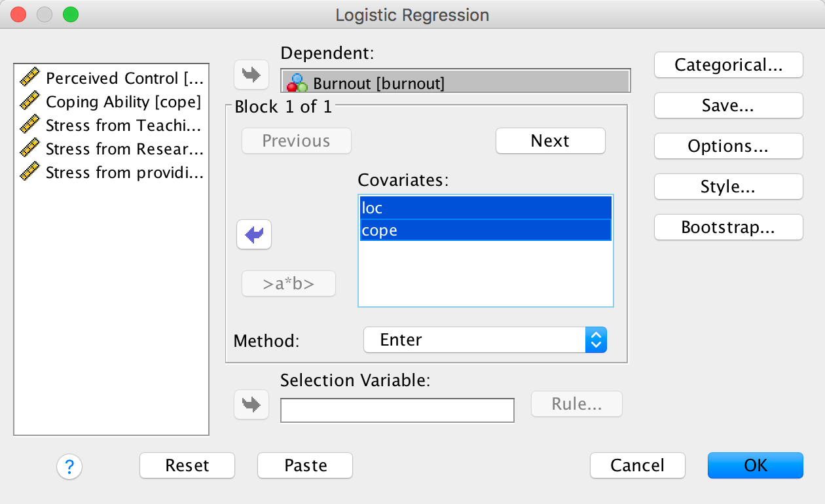Open the Method dropdown set to Enter
This screenshot has height=504, width=825.
coord(485,340)
